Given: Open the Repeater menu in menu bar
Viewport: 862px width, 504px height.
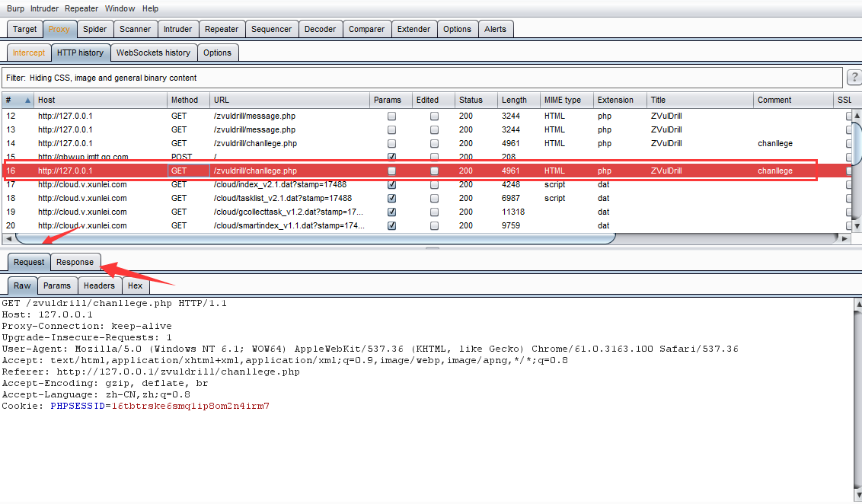Looking at the screenshot, I should (x=81, y=9).
